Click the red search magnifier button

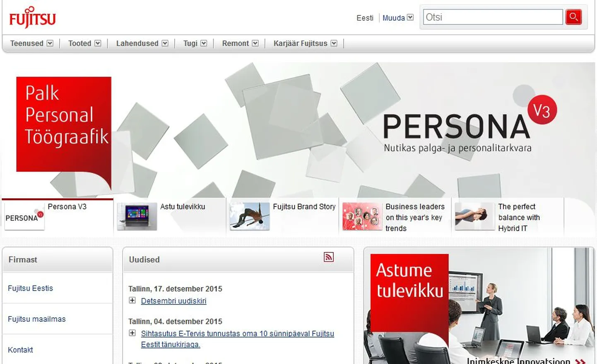pyautogui.click(x=573, y=17)
